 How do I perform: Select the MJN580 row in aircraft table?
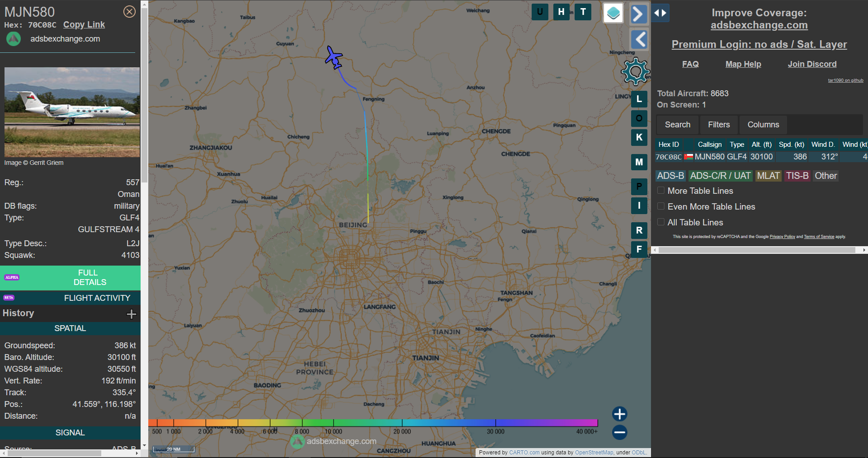761,157
